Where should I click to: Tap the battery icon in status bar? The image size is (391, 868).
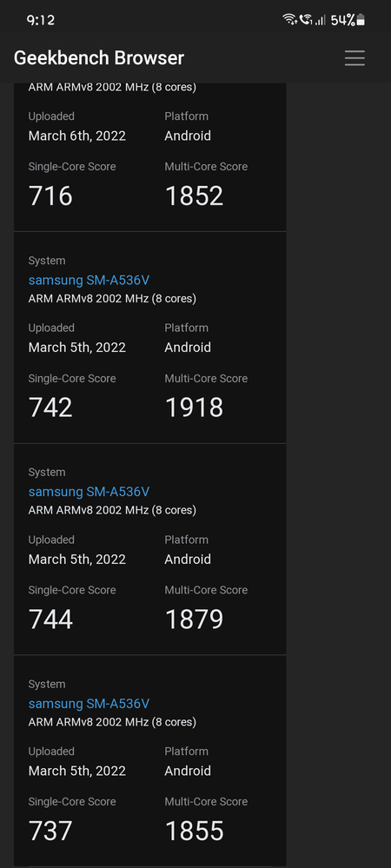click(x=361, y=21)
